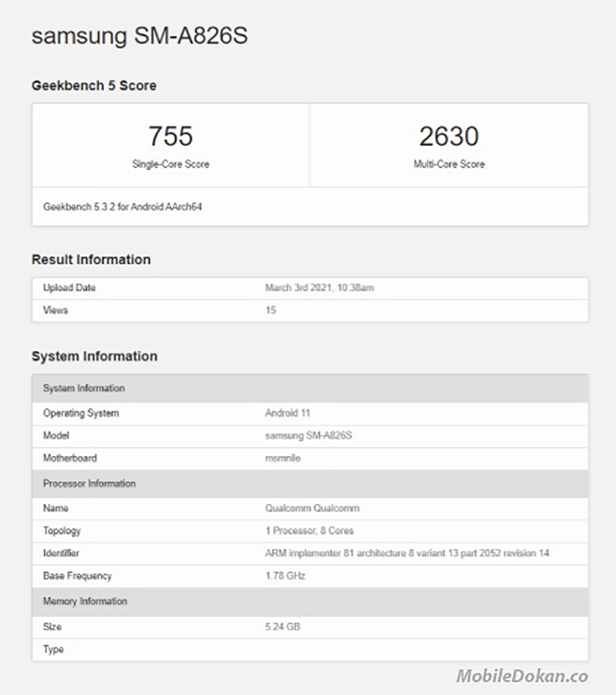
Task: Click the 5.24 GB memory size value
Action: (x=282, y=627)
